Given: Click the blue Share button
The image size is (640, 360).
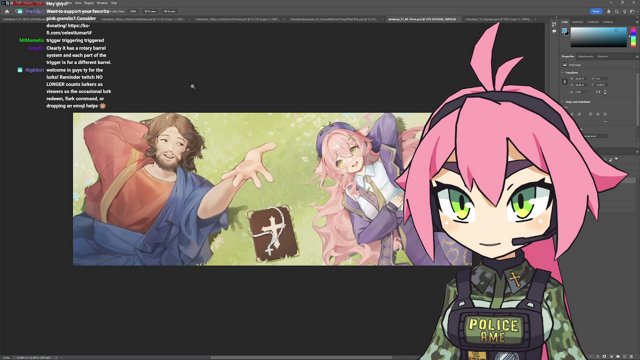Looking at the screenshot, I should pyautogui.click(x=596, y=11).
